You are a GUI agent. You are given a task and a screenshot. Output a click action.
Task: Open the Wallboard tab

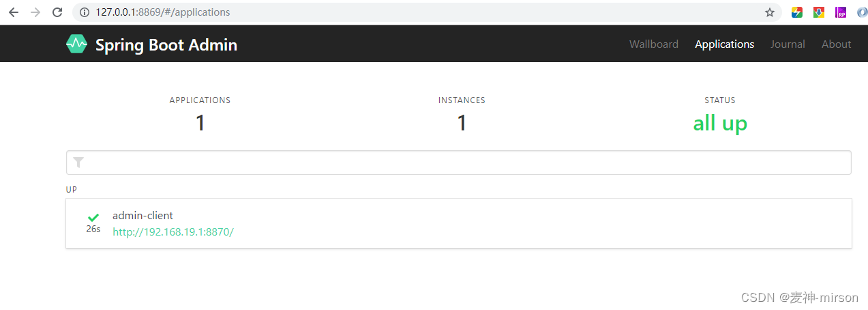coord(653,44)
